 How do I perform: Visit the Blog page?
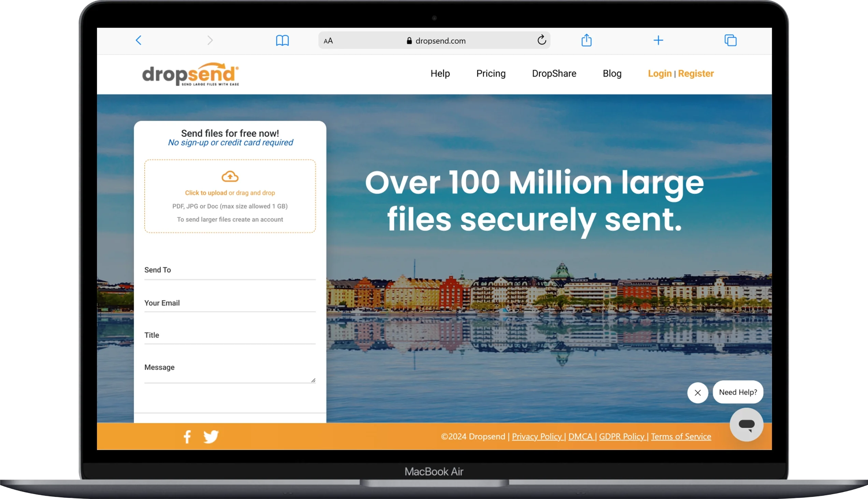[612, 74]
